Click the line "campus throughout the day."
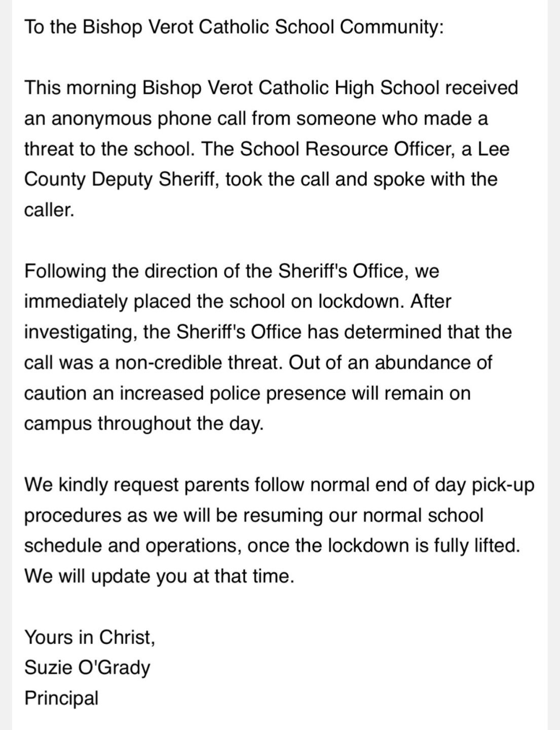The height and width of the screenshot is (730, 560). [144, 423]
